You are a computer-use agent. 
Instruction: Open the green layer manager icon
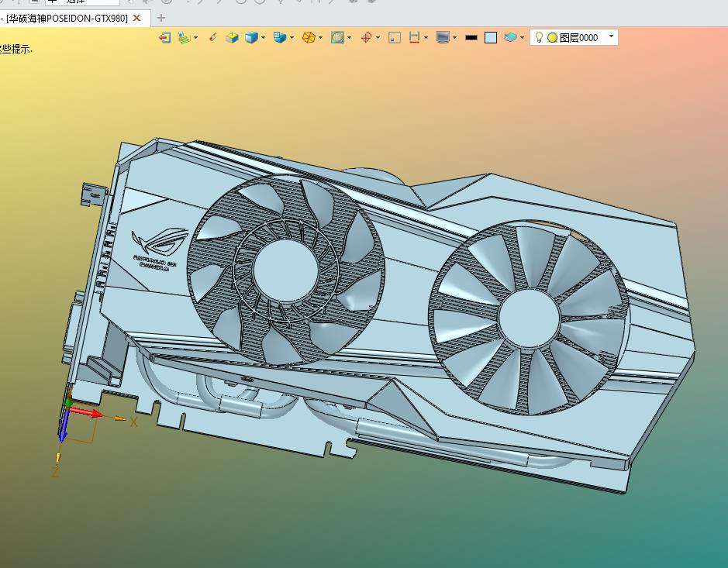[x=185, y=37]
